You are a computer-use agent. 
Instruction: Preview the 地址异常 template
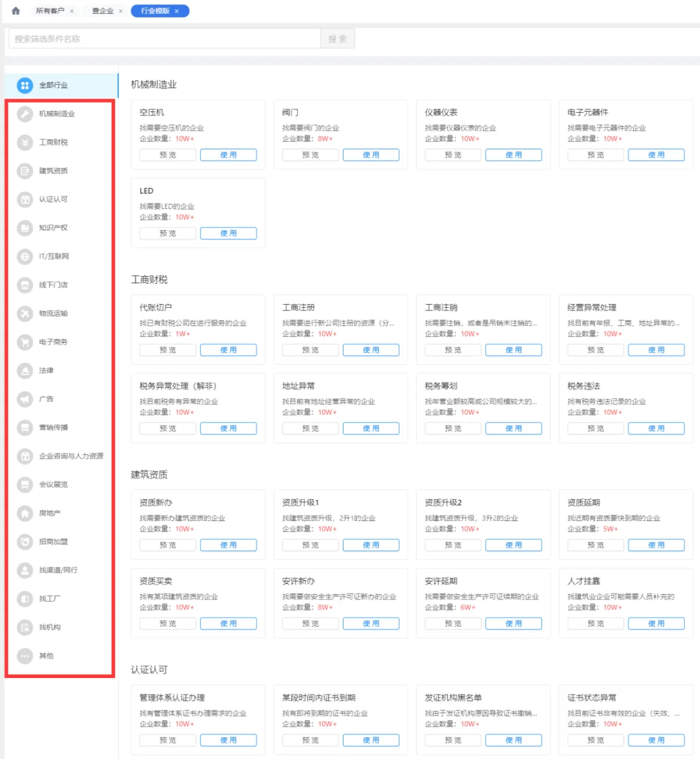click(310, 428)
